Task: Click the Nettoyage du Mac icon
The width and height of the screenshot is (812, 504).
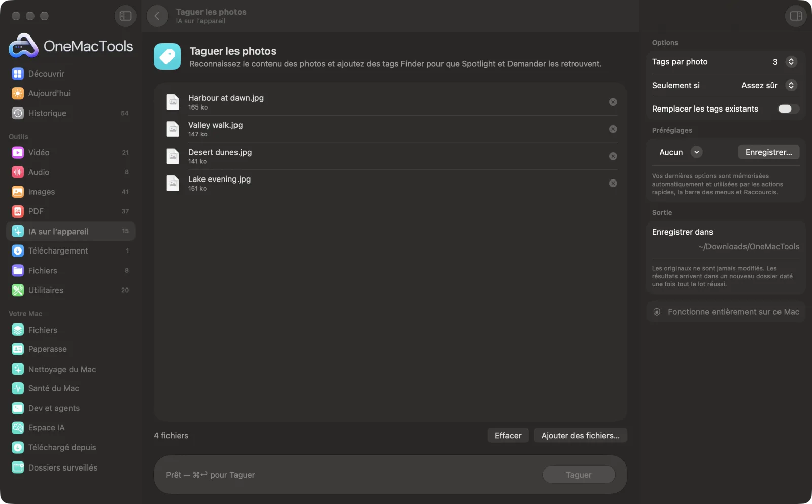Action: pyautogui.click(x=18, y=369)
